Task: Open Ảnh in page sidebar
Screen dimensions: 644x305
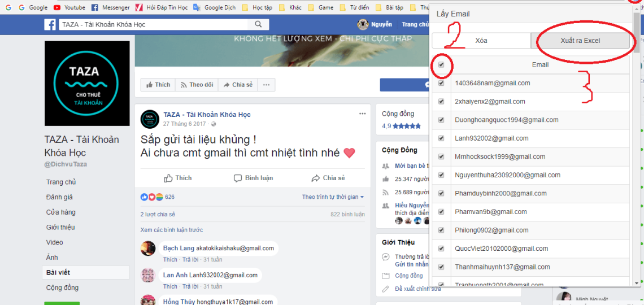Action: 52,258
